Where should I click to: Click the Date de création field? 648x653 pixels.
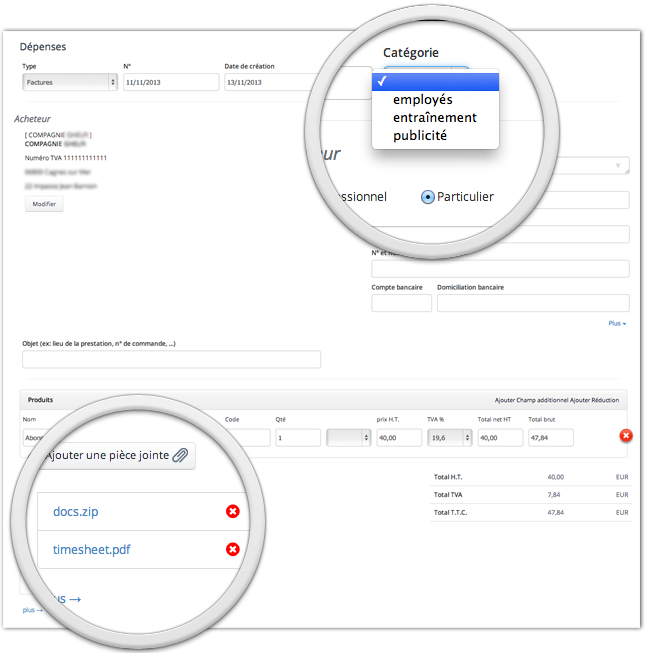point(271,82)
